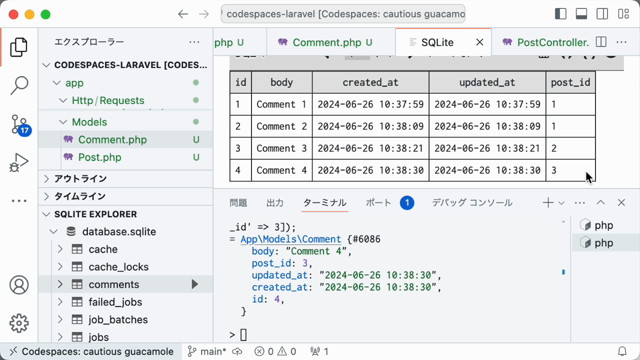Open Source Control with 17 changes
640x360 pixels.
[19, 124]
